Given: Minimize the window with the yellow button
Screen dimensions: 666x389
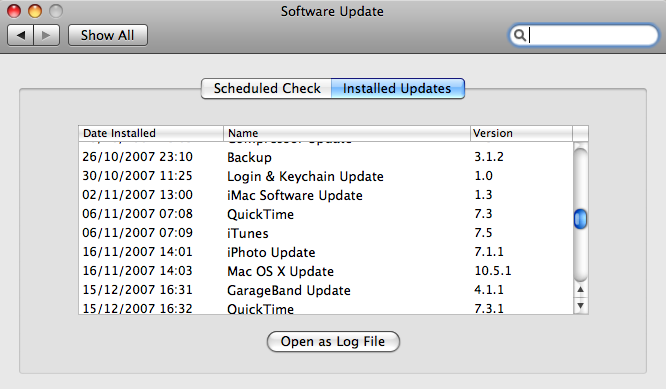Looking at the screenshot, I should click(x=35, y=11).
